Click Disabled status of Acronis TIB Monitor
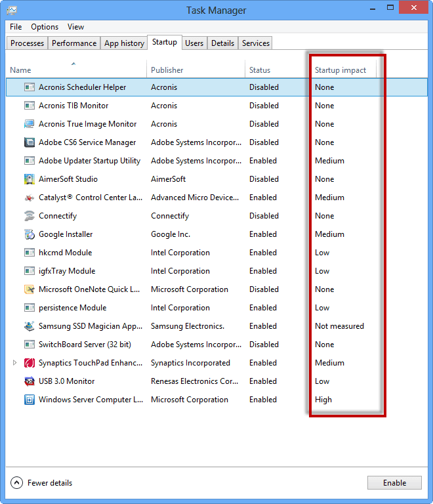Image resolution: width=433 pixels, height=504 pixels. [x=264, y=106]
